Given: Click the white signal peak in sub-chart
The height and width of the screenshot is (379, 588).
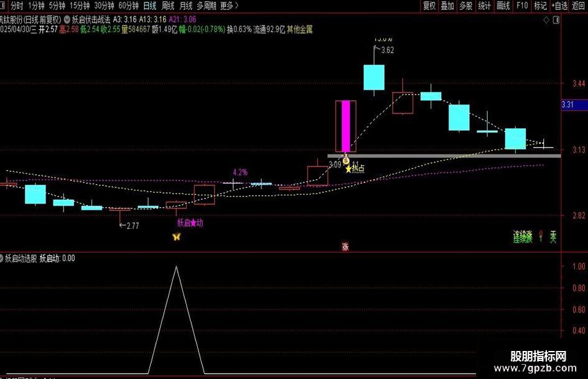Looking at the screenshot, I should (x=176, y=268).
